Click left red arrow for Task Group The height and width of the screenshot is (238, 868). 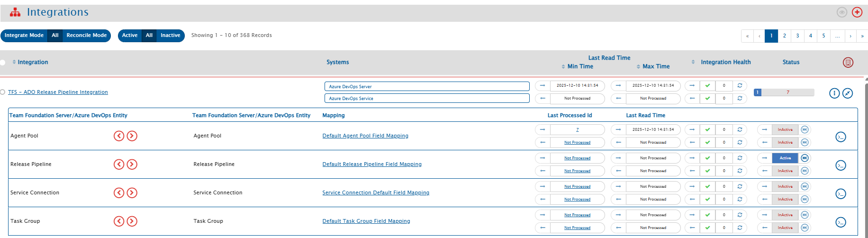click(x=119, y=221)
